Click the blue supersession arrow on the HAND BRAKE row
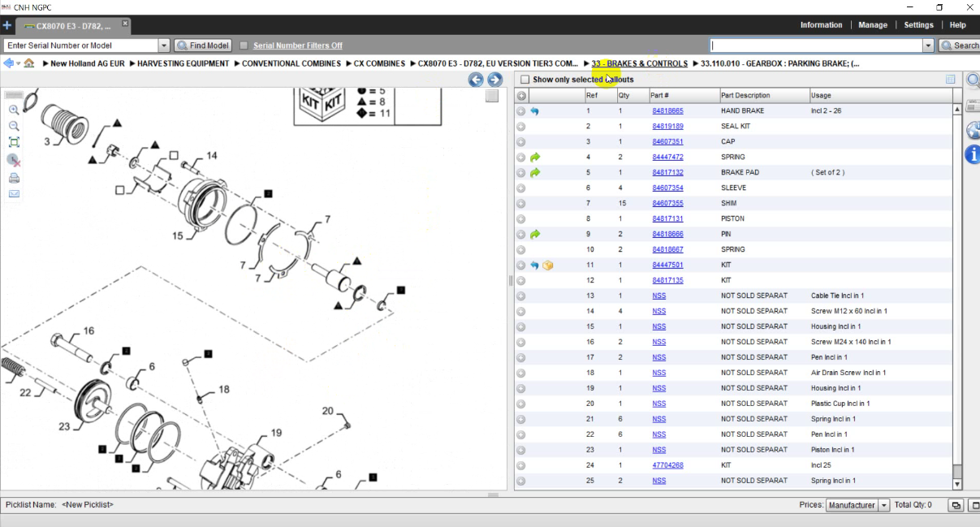Image resolution: width=980 pixels, height=527 pixels. 534,111
